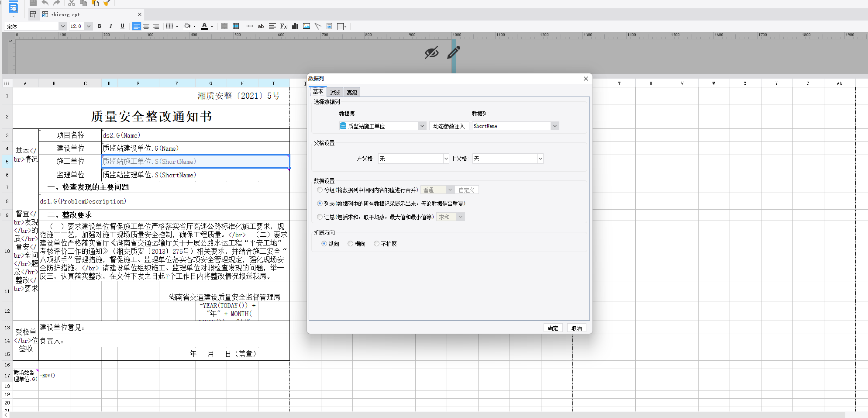Insert plain text element (ab)

261,26
